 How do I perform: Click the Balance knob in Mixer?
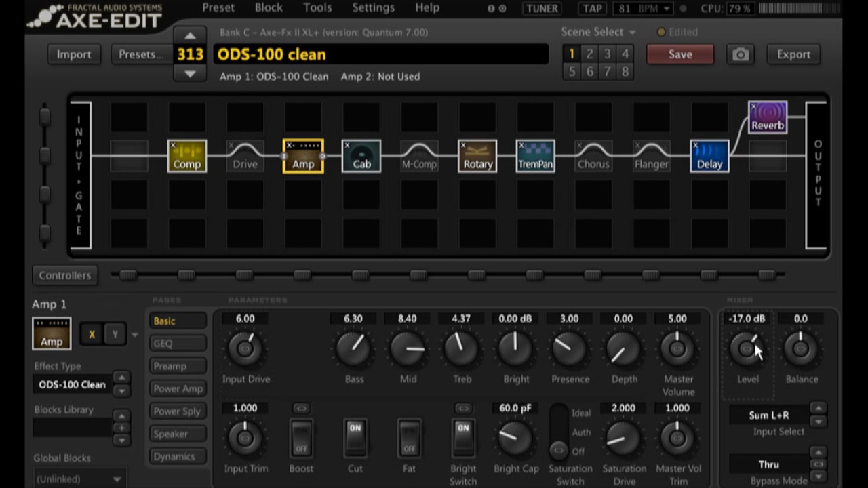point(801,348)
